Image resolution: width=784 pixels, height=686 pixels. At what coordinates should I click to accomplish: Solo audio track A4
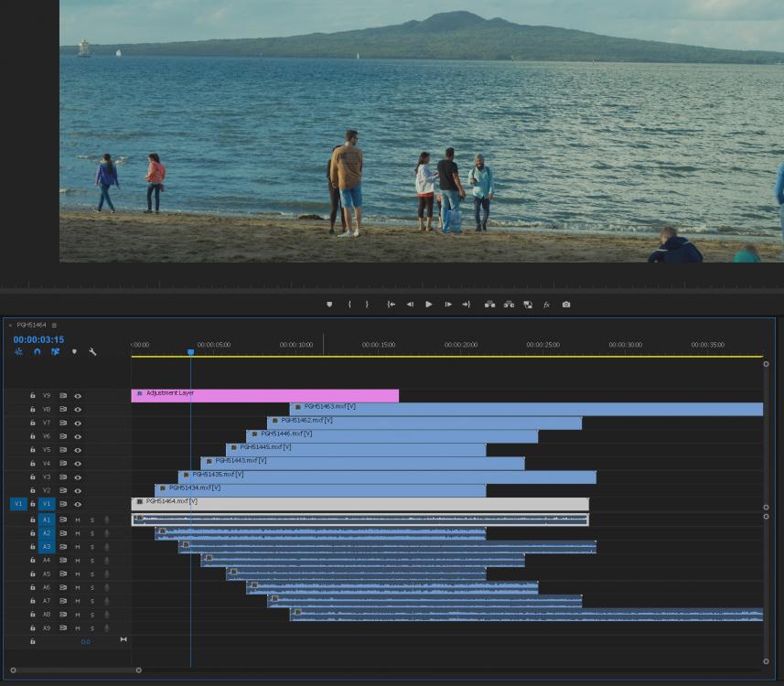[x=91, y=561]
